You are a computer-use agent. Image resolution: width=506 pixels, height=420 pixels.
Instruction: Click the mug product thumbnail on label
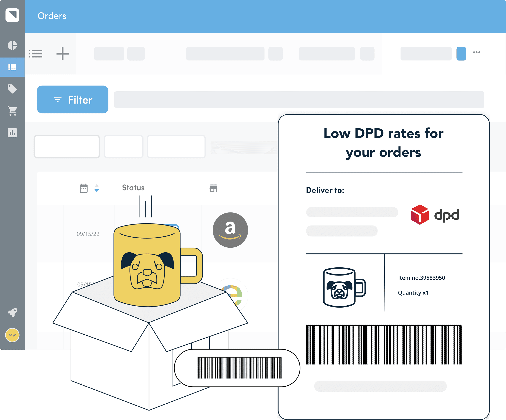pos(345,287)
